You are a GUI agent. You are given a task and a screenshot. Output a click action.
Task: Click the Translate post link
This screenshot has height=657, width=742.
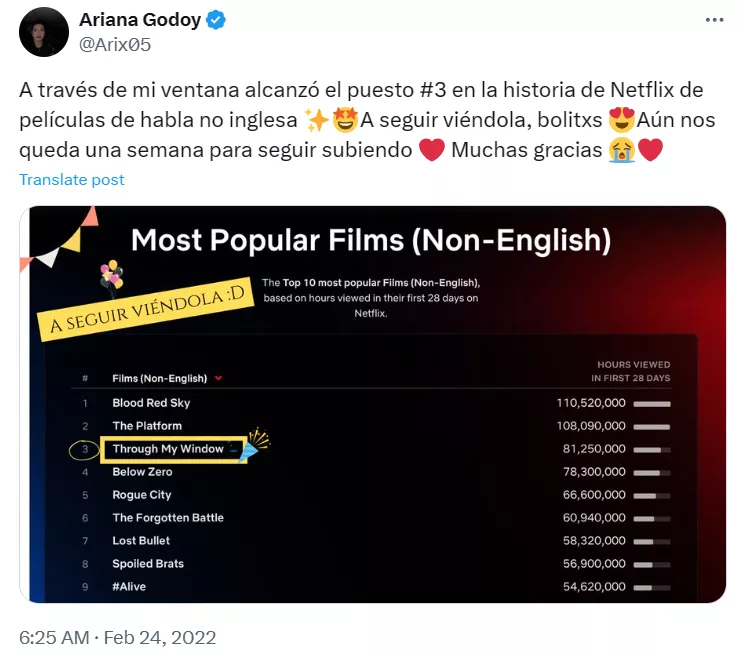(x=71, y=180)
